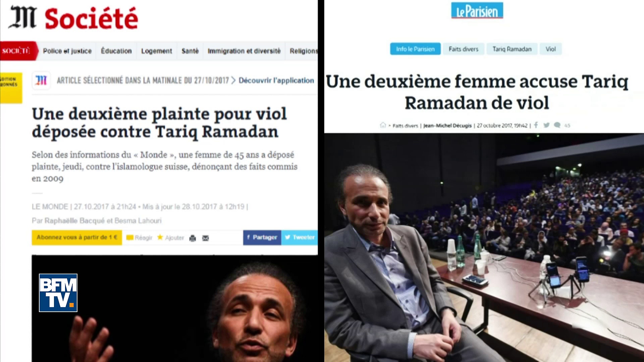Click the print icon under article byline

[x=193, y=238]
